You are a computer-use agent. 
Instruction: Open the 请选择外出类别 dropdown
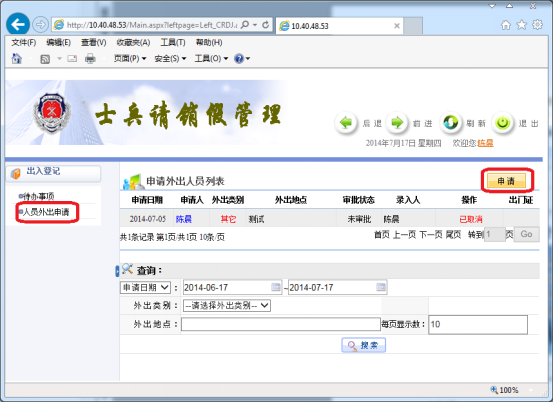point(226,306)
